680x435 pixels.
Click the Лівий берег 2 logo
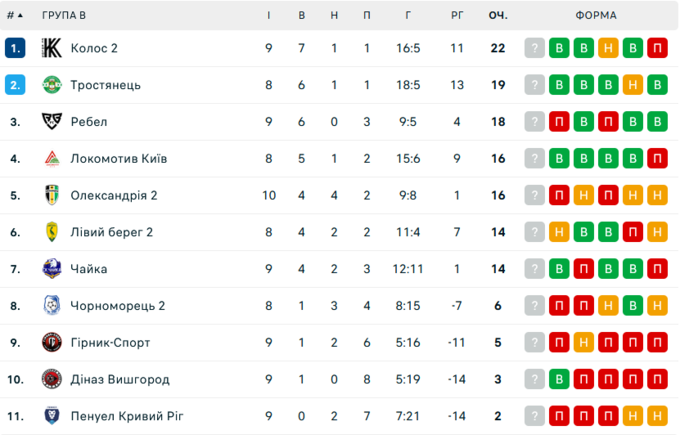[52, 232]
